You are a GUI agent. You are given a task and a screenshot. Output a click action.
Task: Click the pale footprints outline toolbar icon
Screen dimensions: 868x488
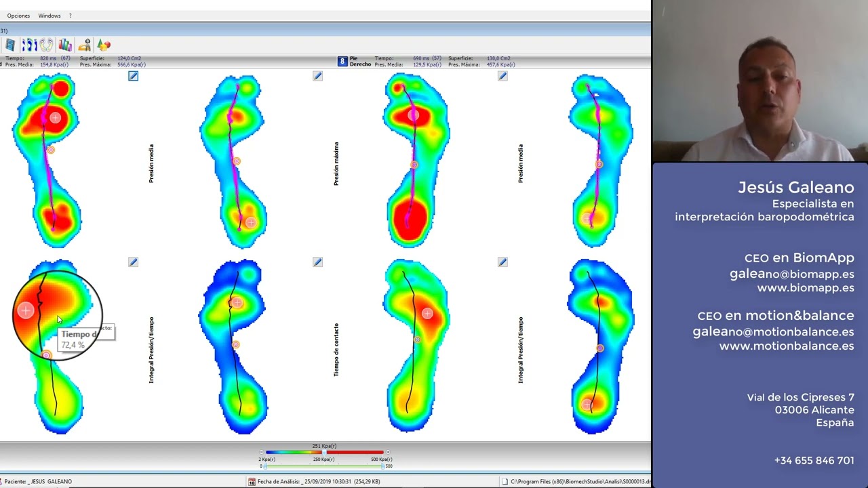click(46, 45)
